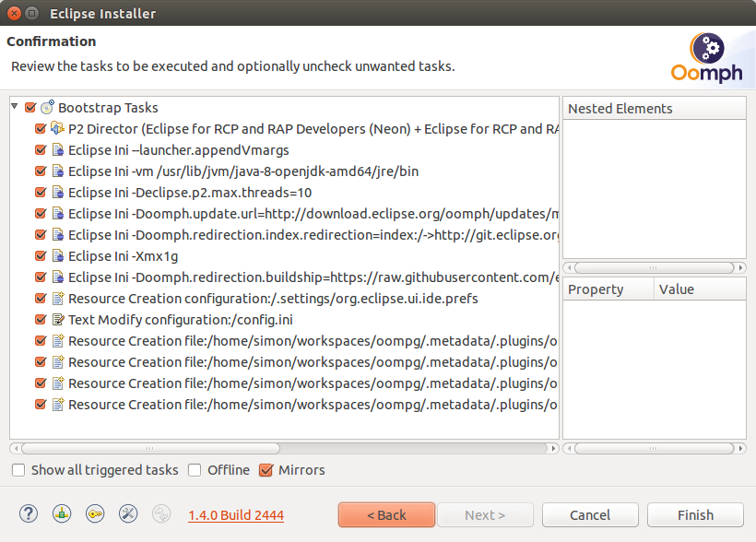Screen dimensions: 756x542
Task: Click icon of Eclipse Ini --launcher.appendVmargs
Action: click(x=58, y=150)
